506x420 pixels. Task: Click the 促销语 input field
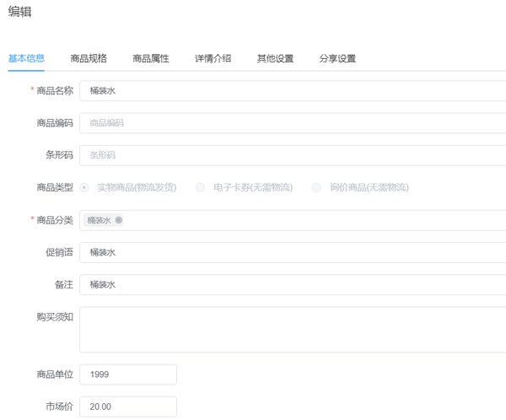point(293,252)
